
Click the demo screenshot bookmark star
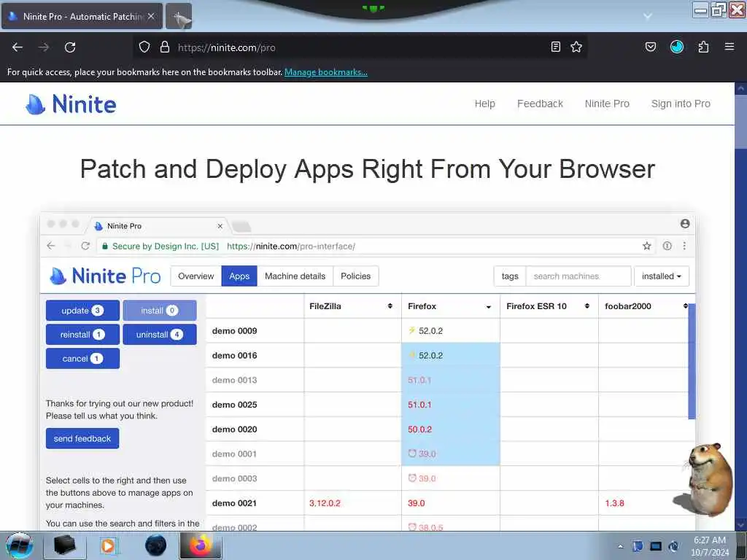(x=646, y=246)
